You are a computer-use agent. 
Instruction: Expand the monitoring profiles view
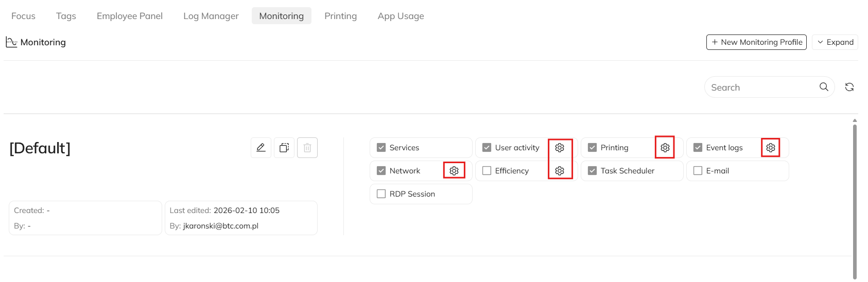click(x=835, y=42)
